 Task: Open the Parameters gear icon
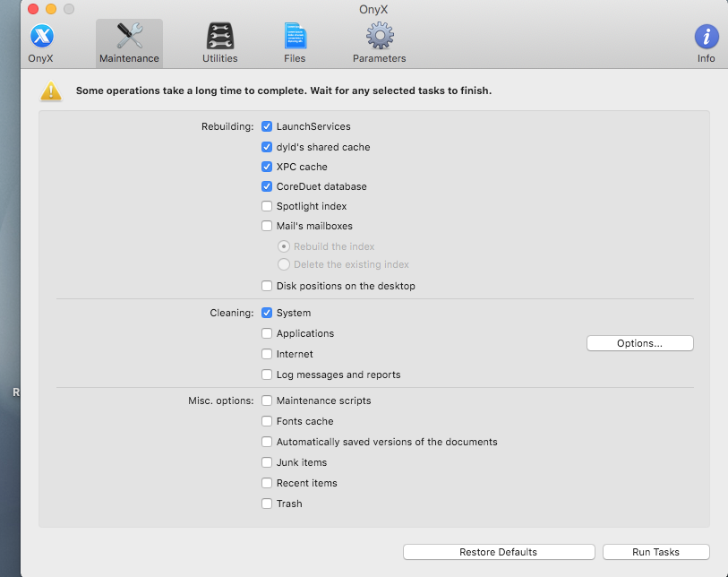coord(380,36)
